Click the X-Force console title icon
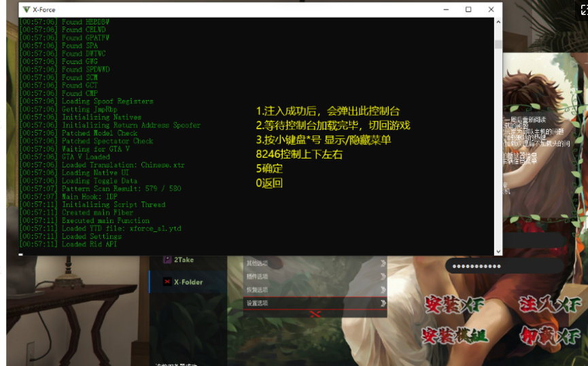 tap(27, 10)
